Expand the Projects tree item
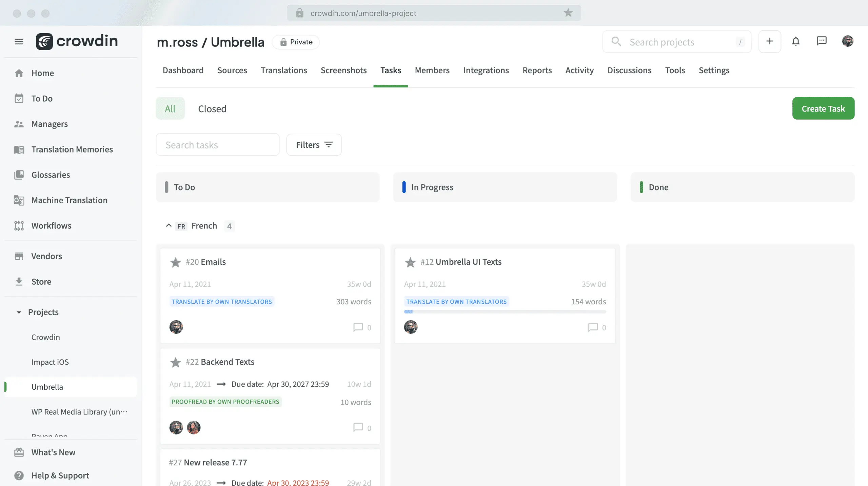868x486 pixels. pos(19,312)
